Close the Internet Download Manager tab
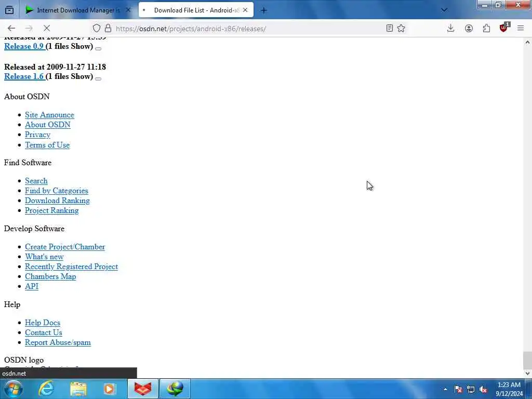This screenshot has height=399, width=532. point(128,10)
